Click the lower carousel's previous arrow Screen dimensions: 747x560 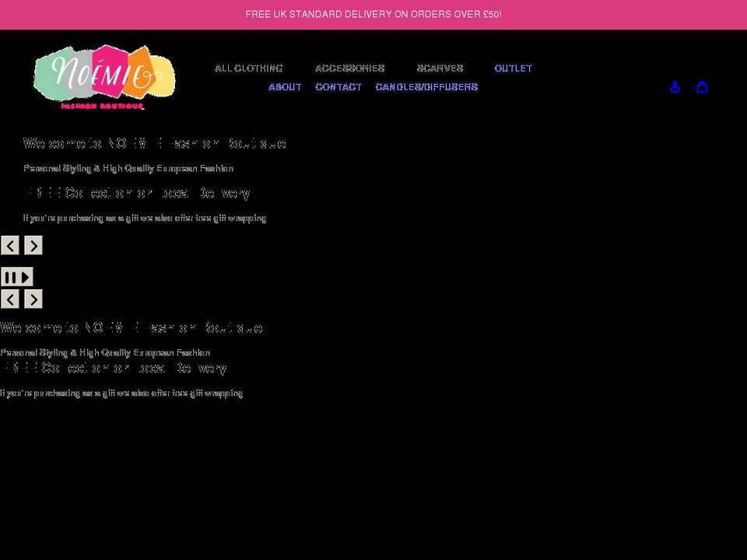10,299
